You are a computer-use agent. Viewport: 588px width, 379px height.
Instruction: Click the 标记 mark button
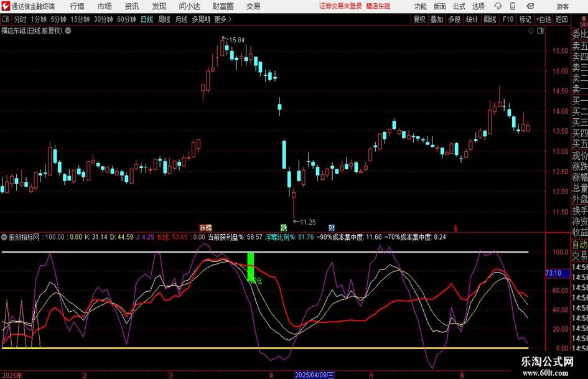[525, 19]
